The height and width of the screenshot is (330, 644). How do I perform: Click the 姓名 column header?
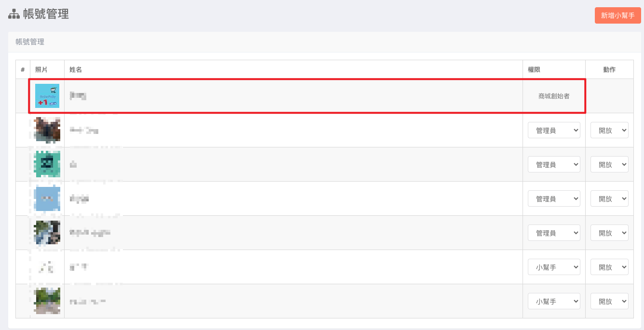click(x=76, y=70)
